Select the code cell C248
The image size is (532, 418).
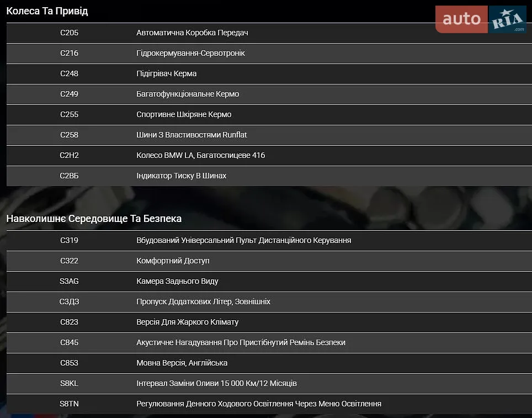(x=69, y=73)
